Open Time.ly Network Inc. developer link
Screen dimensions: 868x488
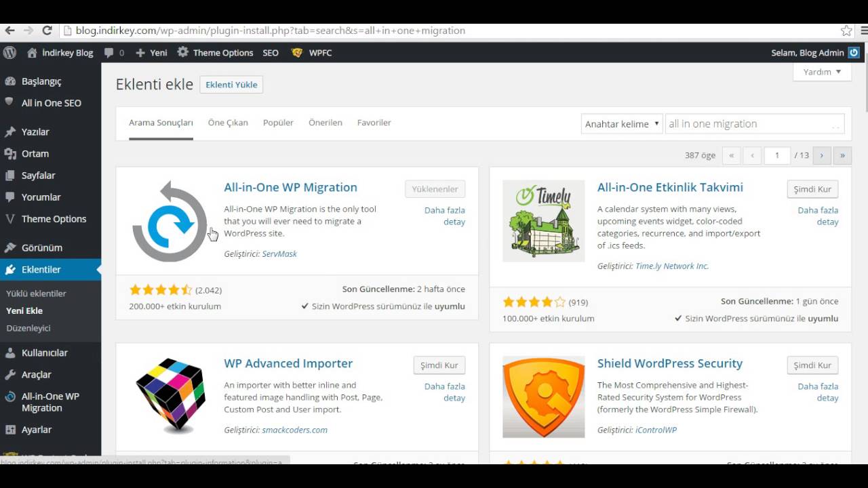[x=672, y=266]
